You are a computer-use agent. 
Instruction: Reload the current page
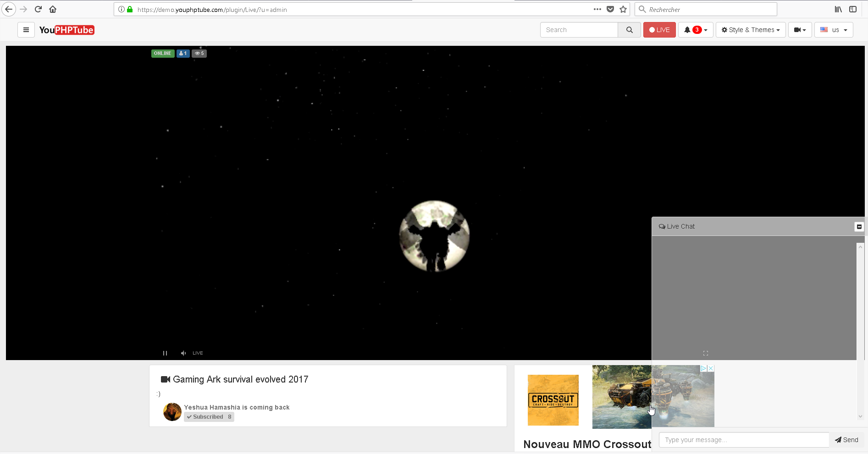(x=38, y=9)
